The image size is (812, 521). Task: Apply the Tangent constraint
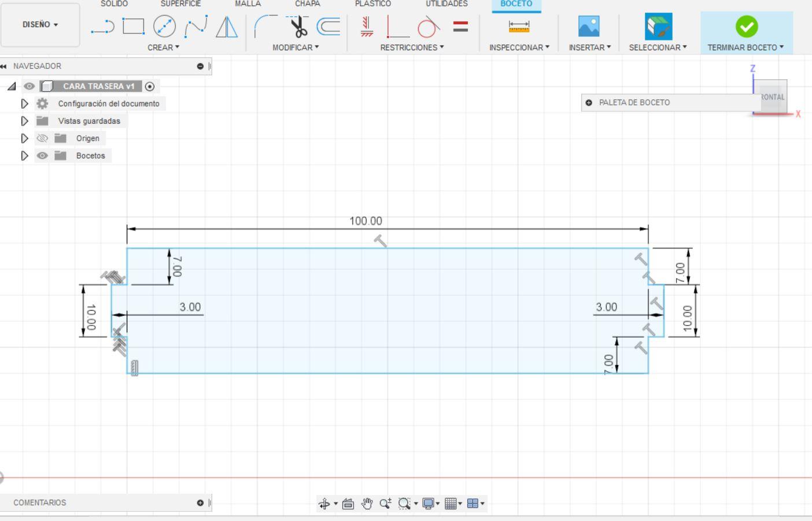[429, 27]
